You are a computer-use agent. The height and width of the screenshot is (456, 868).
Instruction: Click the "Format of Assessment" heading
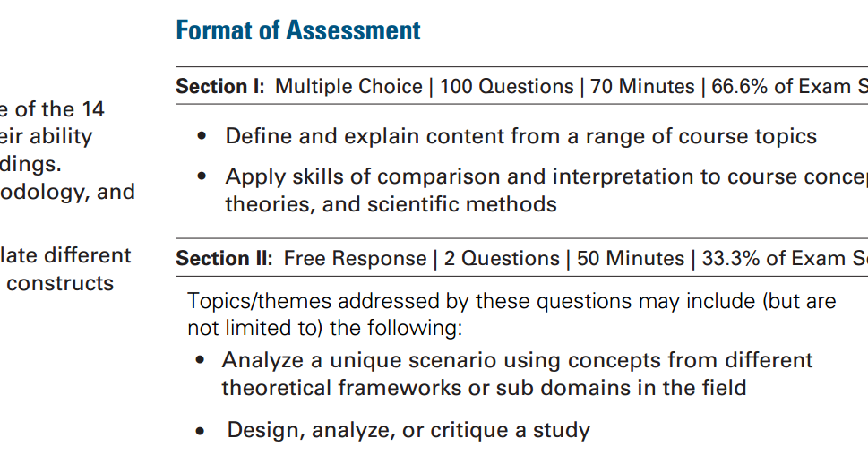coord(298,30)
